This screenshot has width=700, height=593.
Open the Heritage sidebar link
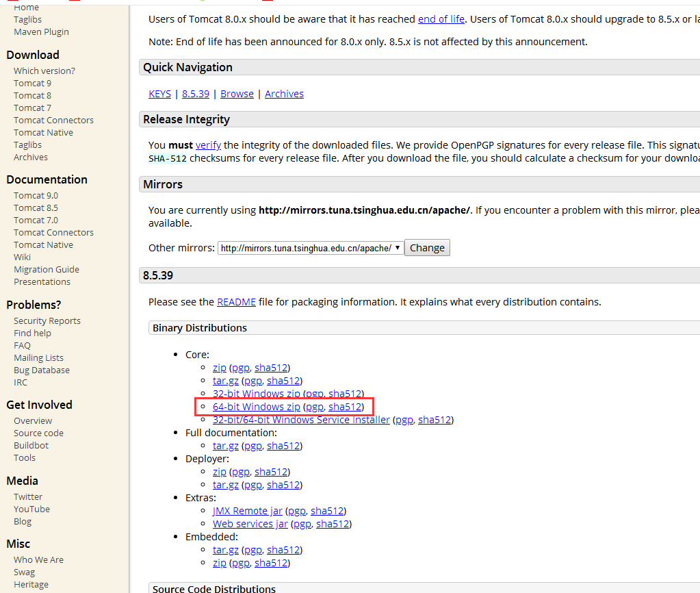pos(31,585)
